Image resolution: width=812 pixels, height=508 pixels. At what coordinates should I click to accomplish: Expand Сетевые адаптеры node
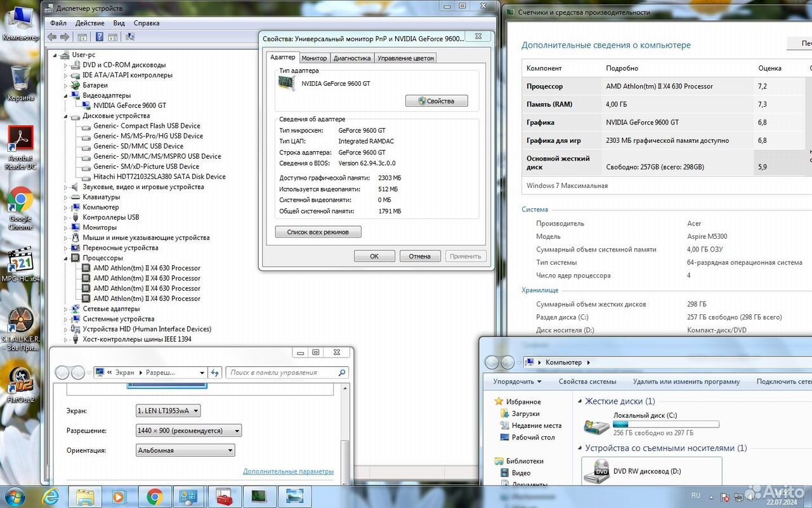[x=65, y=309]
